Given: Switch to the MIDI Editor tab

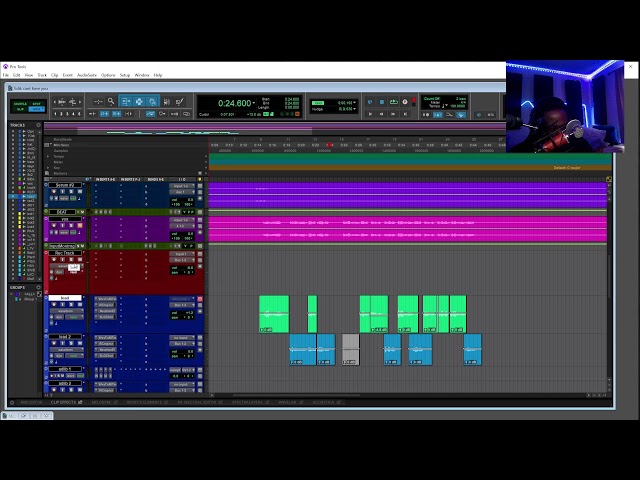Looking at the screenshot, I should click(31, 402).
